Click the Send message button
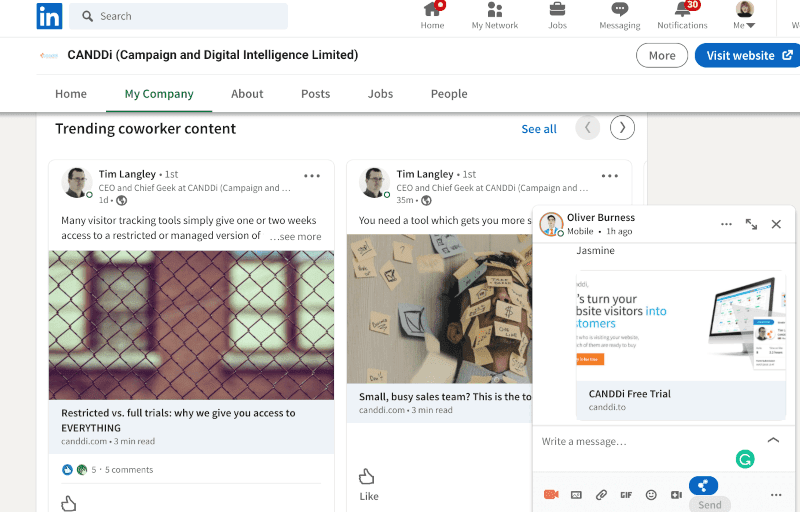Viewport: 800px width, 512px height. pyautogui.click(x=710, y=504)
